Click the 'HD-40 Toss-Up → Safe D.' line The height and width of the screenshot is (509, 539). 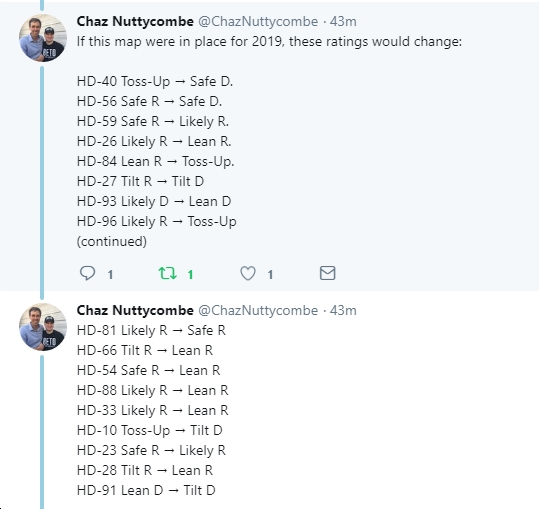click(x=155, y=81)
